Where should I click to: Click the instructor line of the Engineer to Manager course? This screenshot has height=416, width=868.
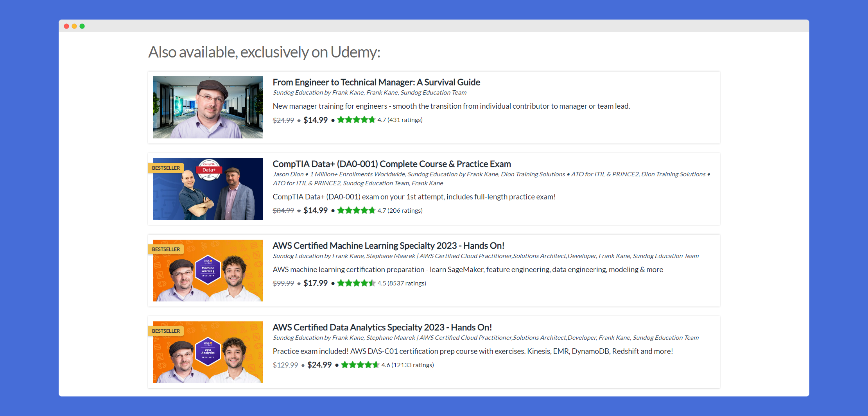(x=369, y=93)
